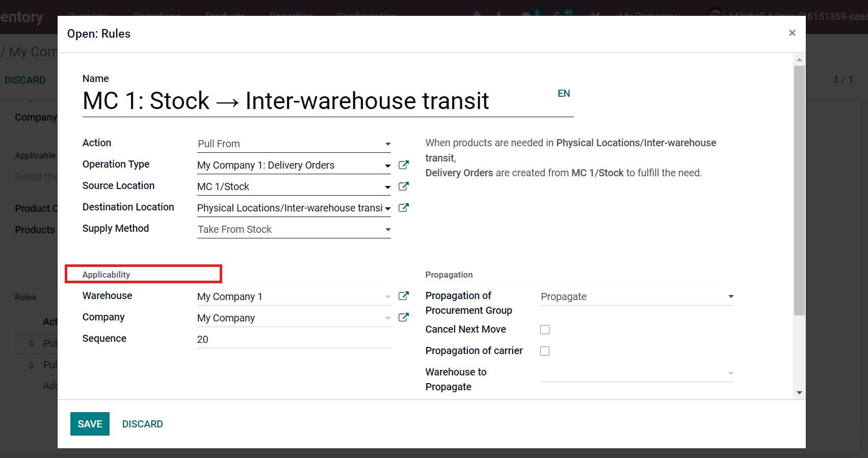Image resolution: width=868 pixels, height=458 pixels.
Task: Open external link for Source Location record
Action: click(404, 186)
